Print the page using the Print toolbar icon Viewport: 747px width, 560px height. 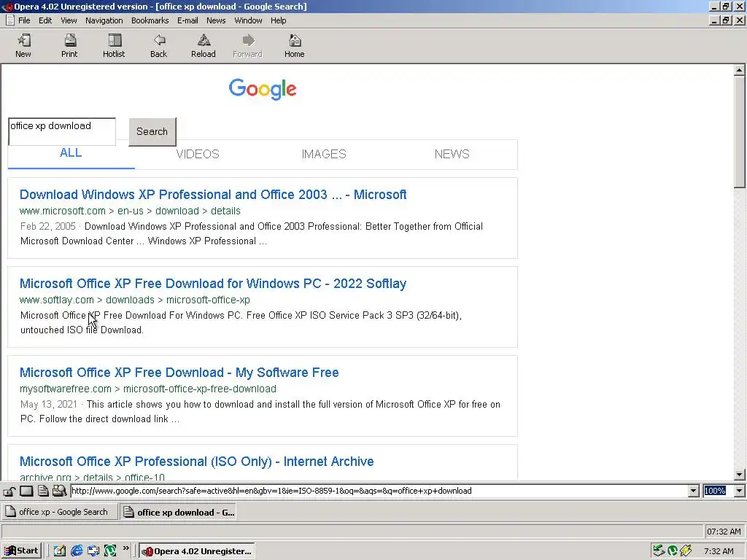(69, 46)
